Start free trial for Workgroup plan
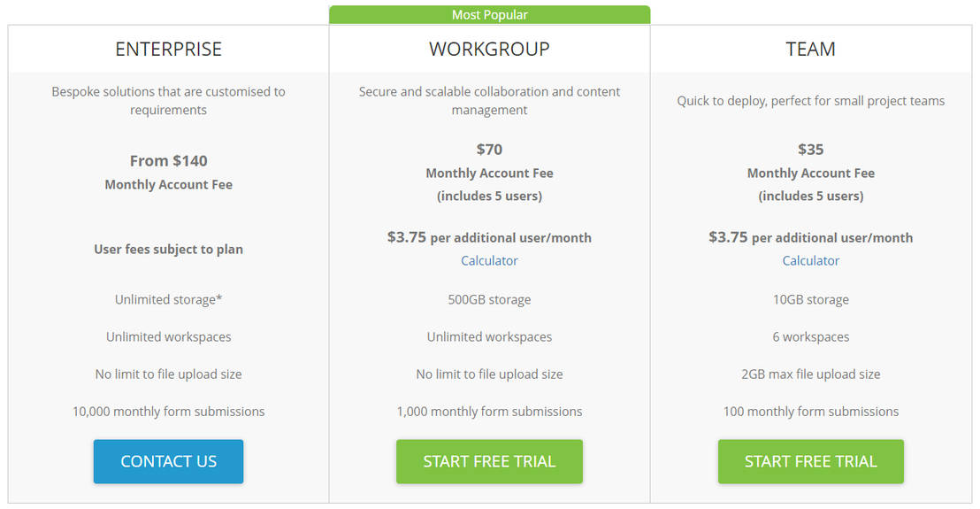 pyautogui.click(x=489, y=461)
